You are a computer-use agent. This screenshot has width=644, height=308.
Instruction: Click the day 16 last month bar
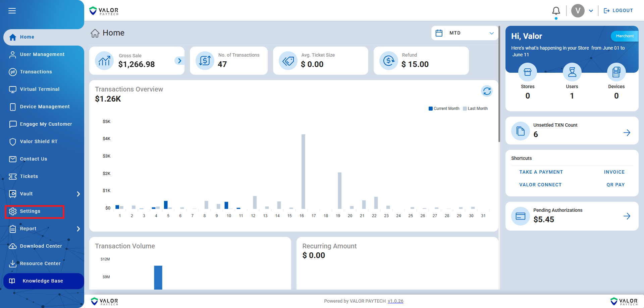point(303,172)
